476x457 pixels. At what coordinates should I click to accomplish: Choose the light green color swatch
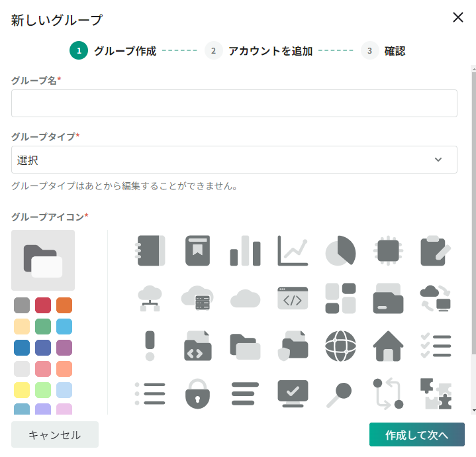(x=43, y=390)
